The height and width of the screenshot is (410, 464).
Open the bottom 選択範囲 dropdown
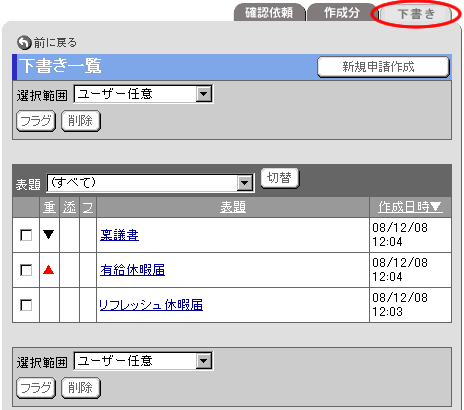point(143,361)
